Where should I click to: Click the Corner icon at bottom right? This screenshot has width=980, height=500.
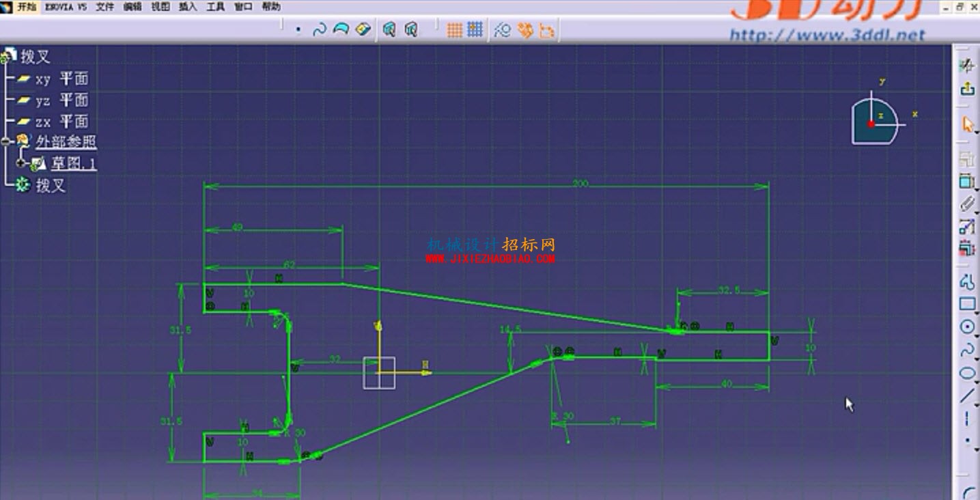pyautogui.click(x=968, y=492)
